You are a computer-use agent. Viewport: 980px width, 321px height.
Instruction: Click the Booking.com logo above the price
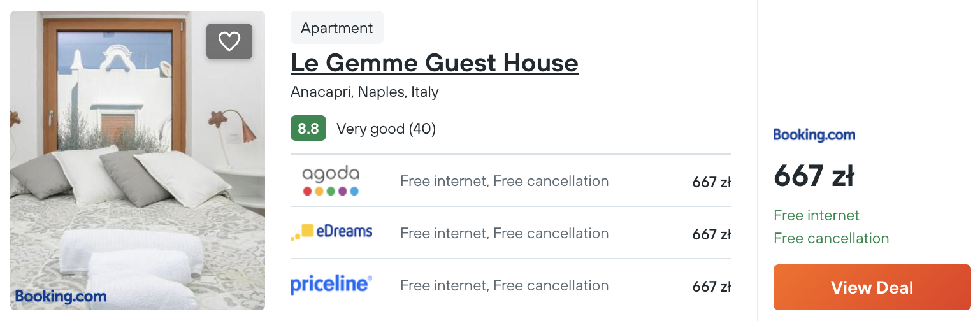(x=814, y=135)
